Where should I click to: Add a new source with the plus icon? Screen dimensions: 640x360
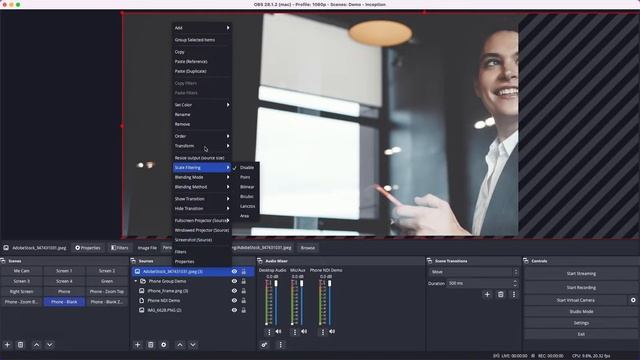click(138, 345)
